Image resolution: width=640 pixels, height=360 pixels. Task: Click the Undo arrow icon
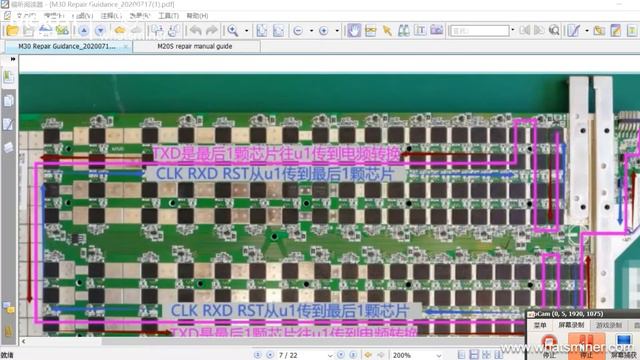point(196,31)
